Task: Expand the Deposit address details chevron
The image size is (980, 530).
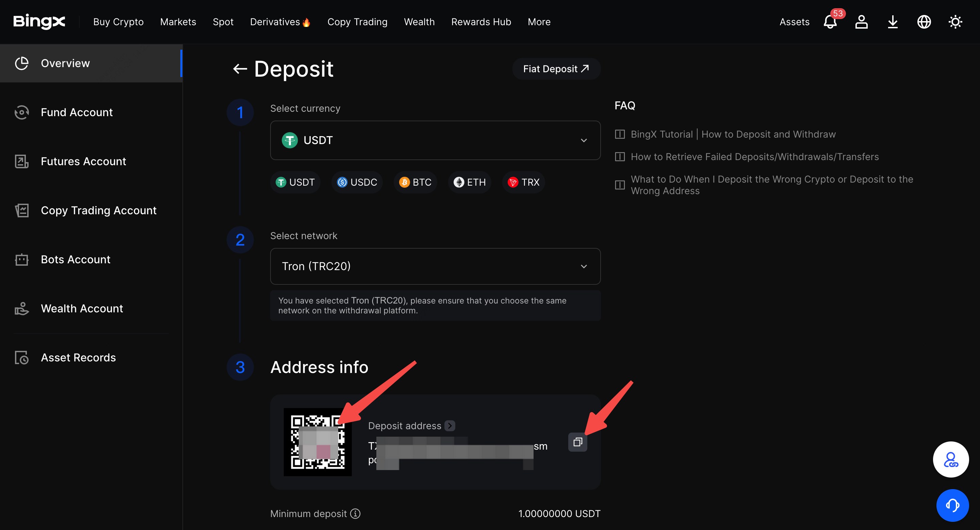Action: point(450,425)
